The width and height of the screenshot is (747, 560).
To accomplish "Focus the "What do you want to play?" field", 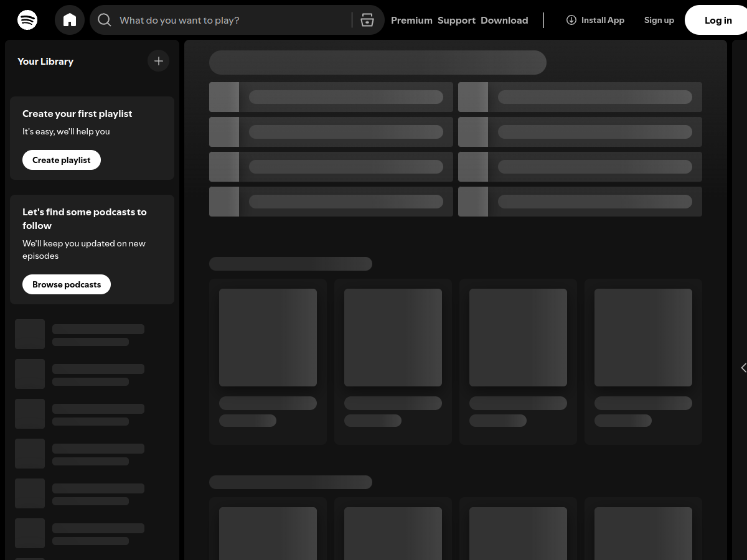I will click(x=237, y=20).
